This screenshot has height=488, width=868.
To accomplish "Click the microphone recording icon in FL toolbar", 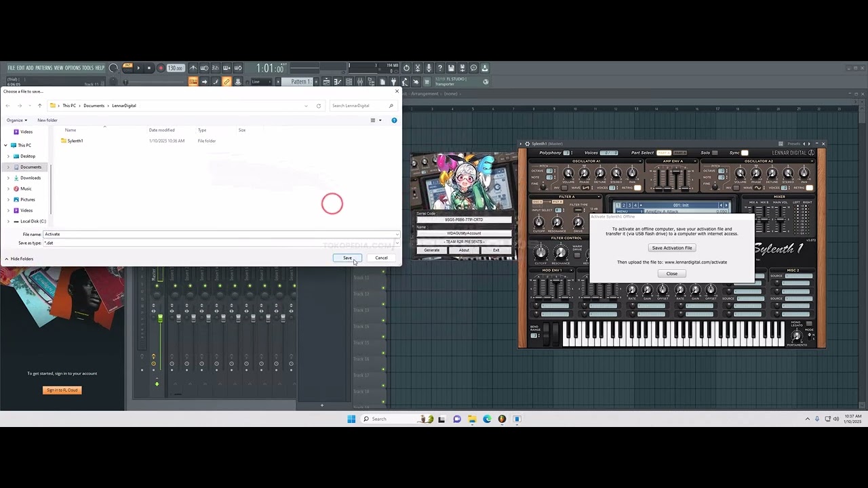I will click(x=429, y=68).
